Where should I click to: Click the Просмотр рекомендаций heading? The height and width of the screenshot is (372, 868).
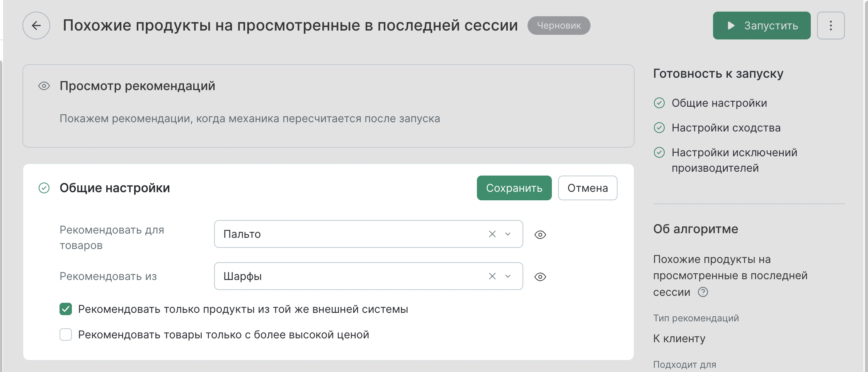(x=137, y=86)
